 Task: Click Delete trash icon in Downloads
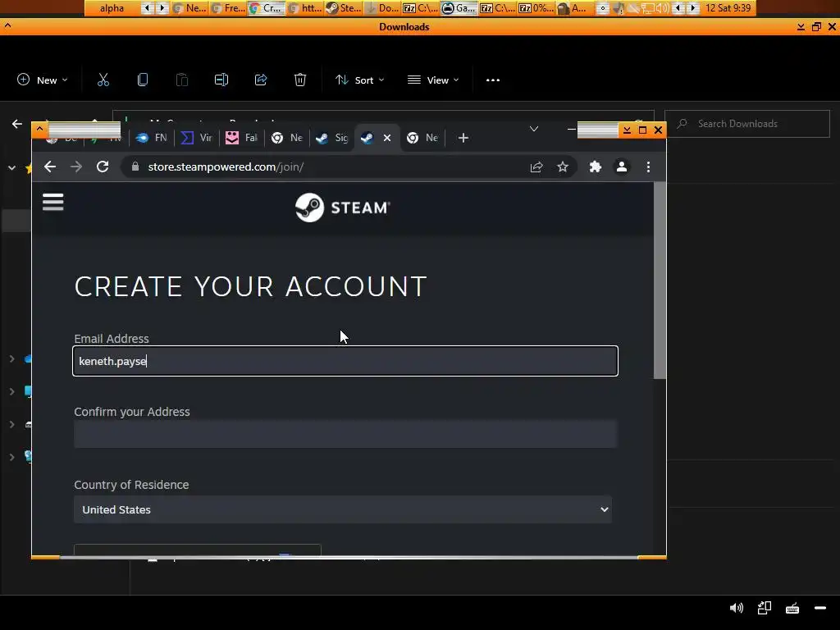point(300,80)
